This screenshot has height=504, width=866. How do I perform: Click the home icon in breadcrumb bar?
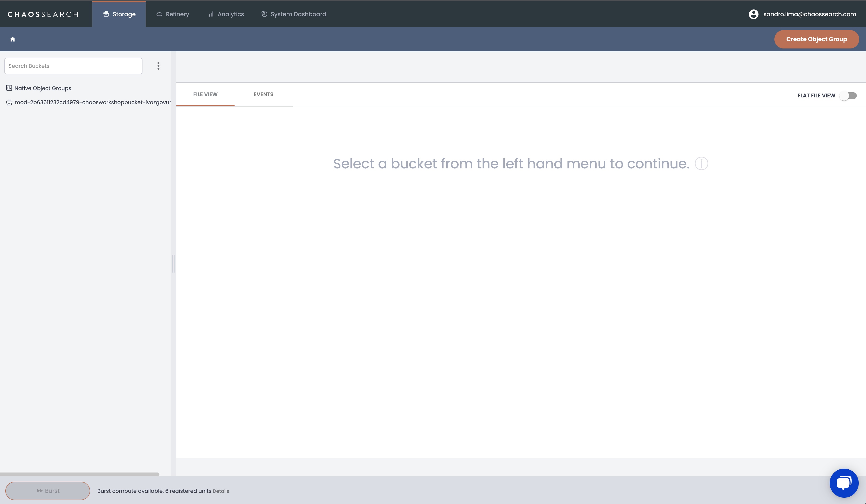click(13, 39)
